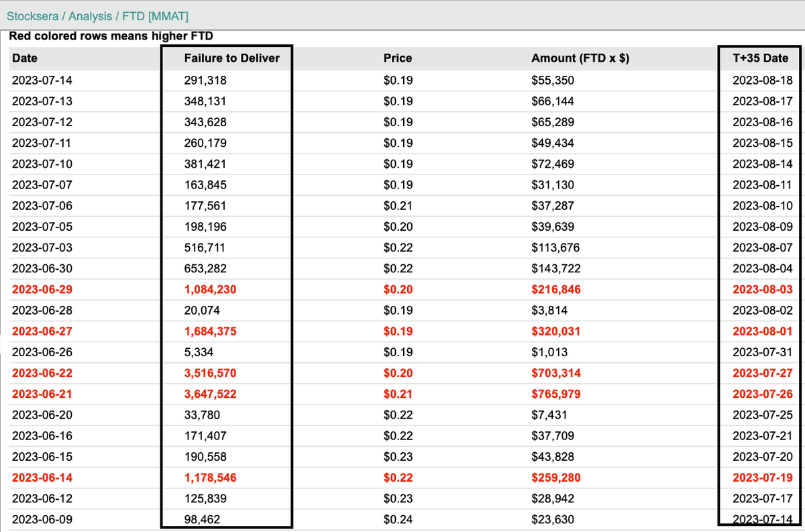Sort by the T+35 Date column
805x532 pixels.
759,58
